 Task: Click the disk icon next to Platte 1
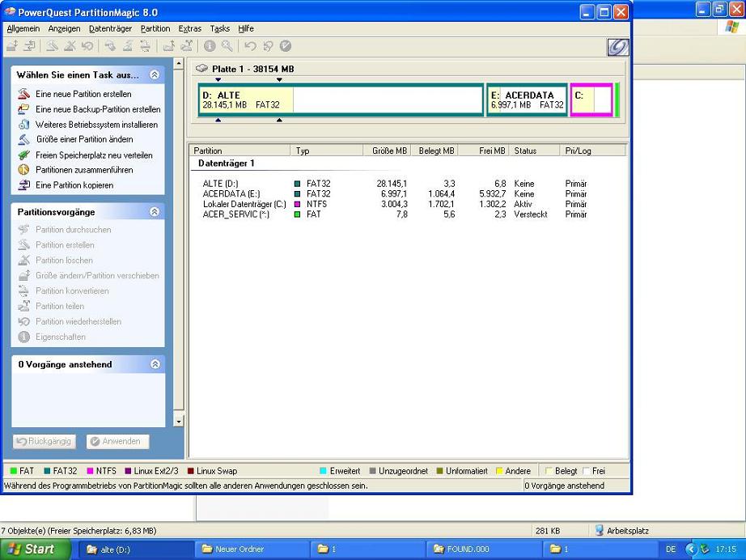point(201,69)
